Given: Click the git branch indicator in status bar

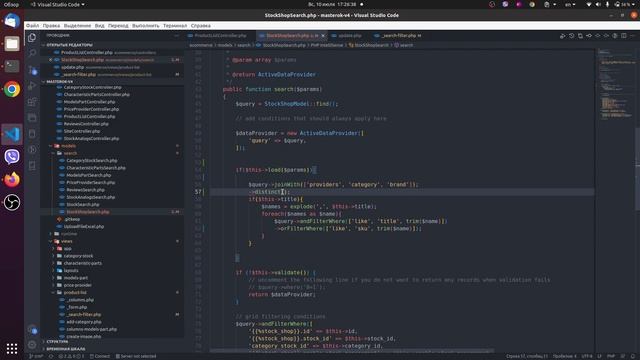Looking at the screenshot, I should pos(36,356).
